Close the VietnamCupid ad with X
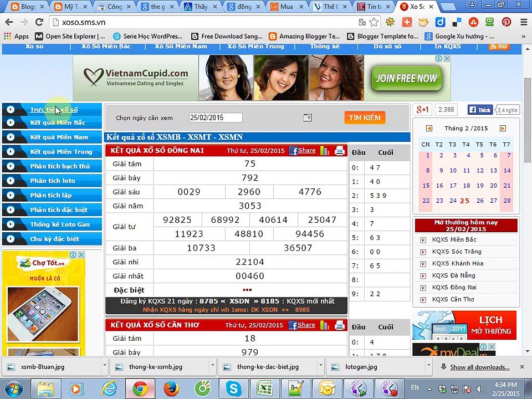 coord(447,59)
